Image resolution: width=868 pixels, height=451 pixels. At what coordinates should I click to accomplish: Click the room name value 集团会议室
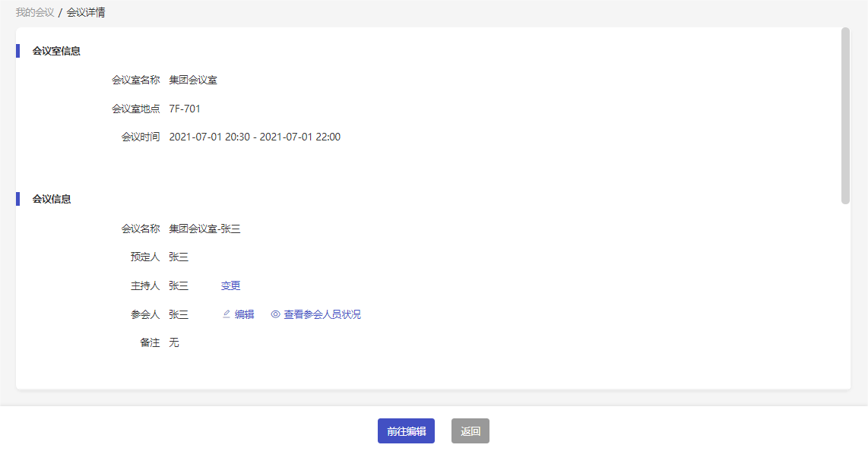click(193, 80)
